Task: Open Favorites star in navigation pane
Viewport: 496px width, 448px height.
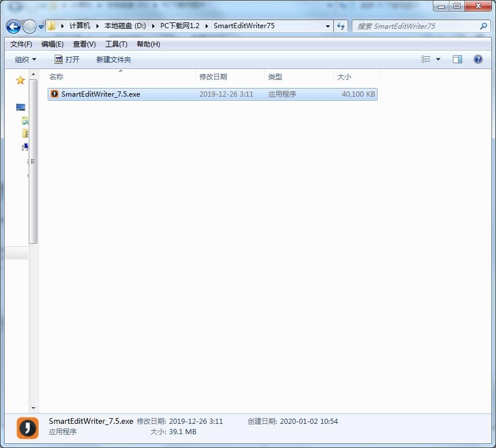Action: (x=21, y=81)
